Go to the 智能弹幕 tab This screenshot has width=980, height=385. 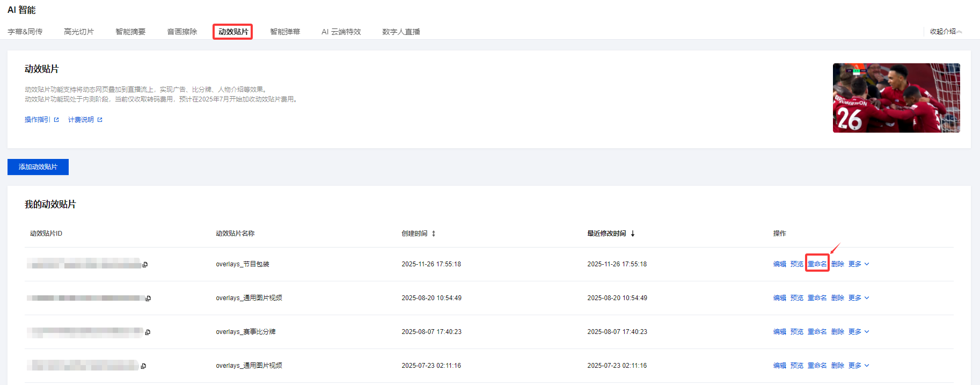285,32
